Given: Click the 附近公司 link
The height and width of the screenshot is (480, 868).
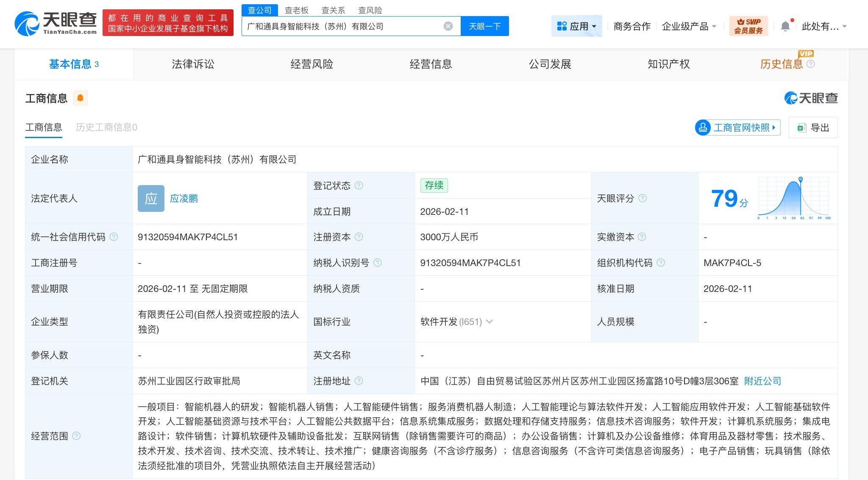Looking at the screenshot, I should (x=762, y=381).
